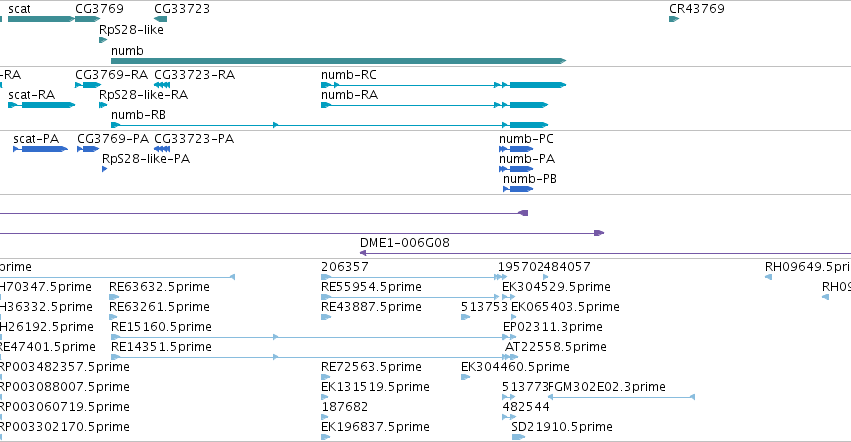Click the DME1-006G08 clone label
This screenshot has width=851, height=442.
pos(405,243)
